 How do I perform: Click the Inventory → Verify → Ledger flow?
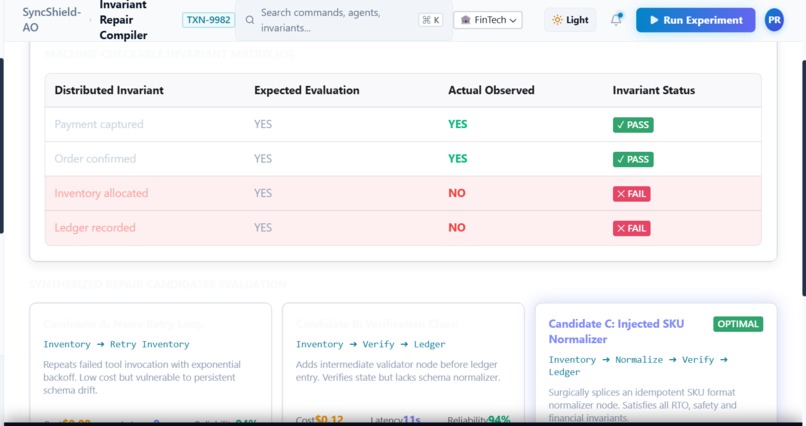[x=371, y=344]
